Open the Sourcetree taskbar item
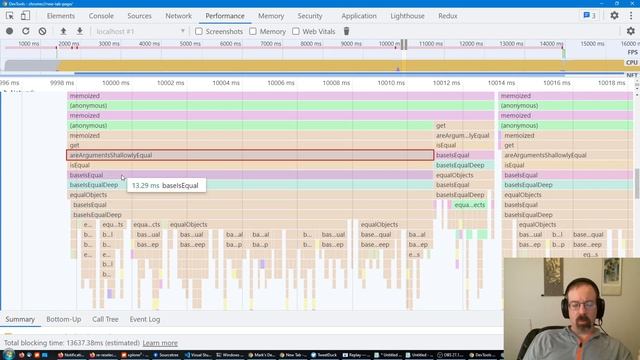The height and width of the screenshot is (360, 640). [x=166, y=355]
